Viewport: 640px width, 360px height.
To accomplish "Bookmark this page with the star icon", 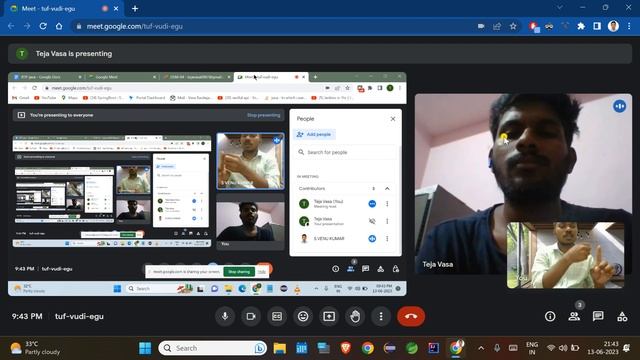I will (513, 26).
